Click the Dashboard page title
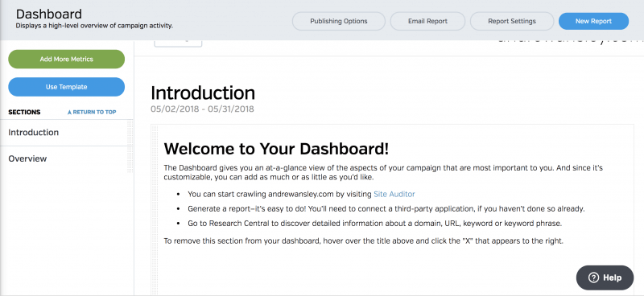 [x=49, y=14]
